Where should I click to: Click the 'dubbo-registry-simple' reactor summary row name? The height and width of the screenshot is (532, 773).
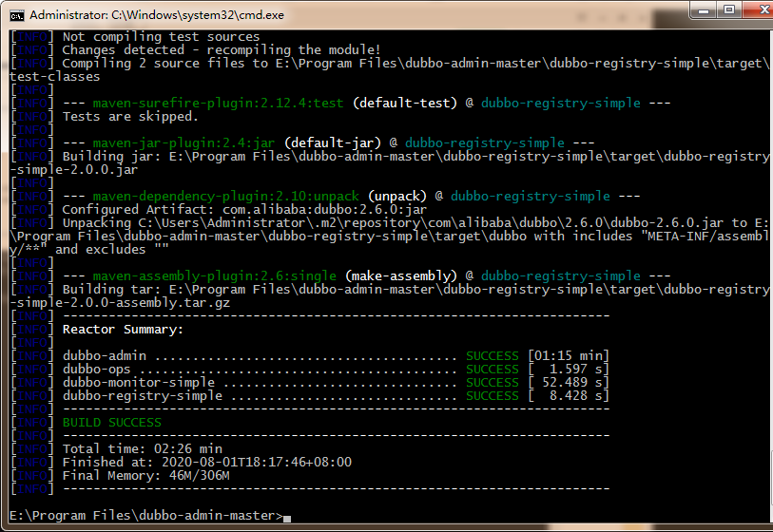pos(143,396)
